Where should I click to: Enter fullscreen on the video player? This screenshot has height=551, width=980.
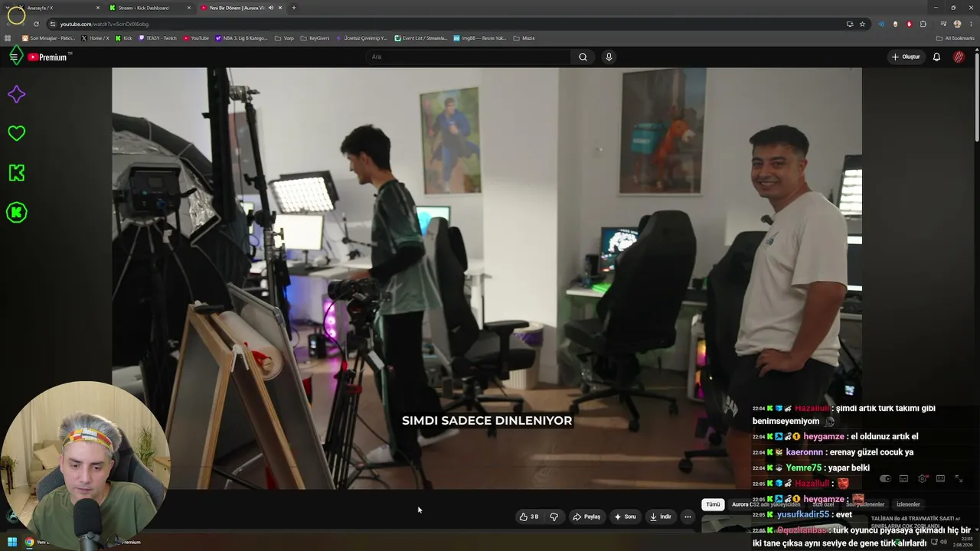click(x=959, y=479)
